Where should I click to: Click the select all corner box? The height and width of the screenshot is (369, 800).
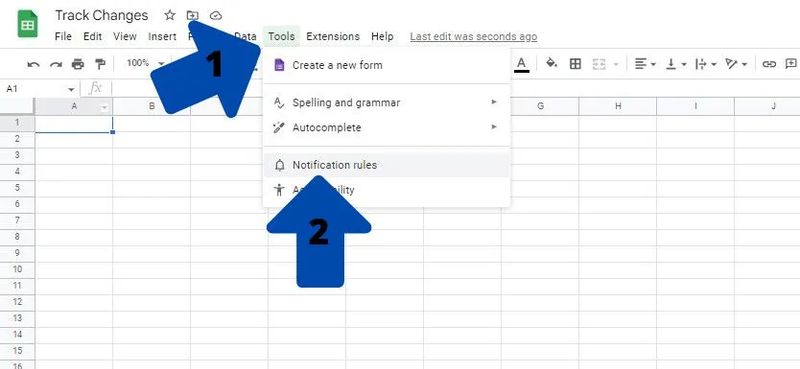tap(17, 106)
